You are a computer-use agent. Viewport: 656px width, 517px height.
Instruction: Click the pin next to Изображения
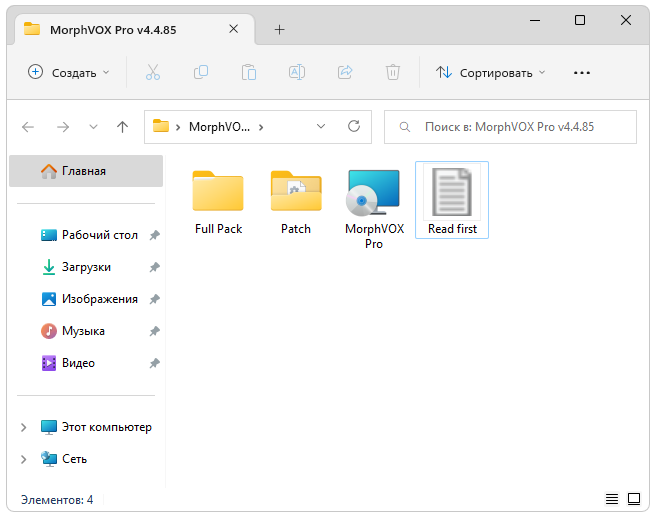point(155,299)
